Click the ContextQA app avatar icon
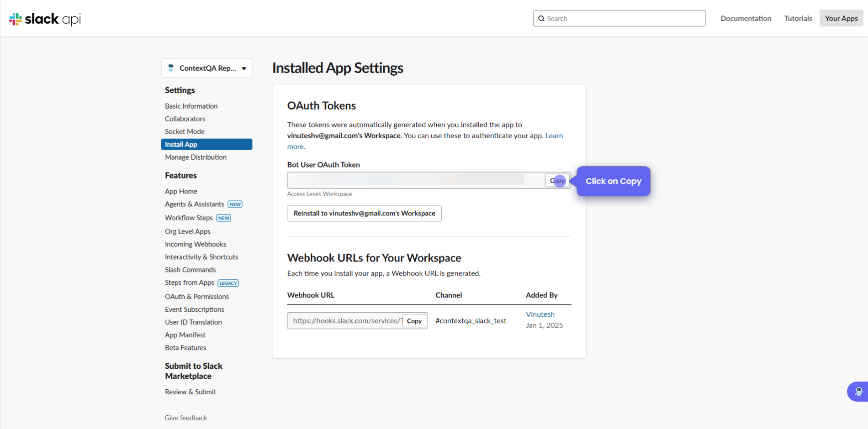The height and width of the screenshot is (429, 868). tap(171, 68)
